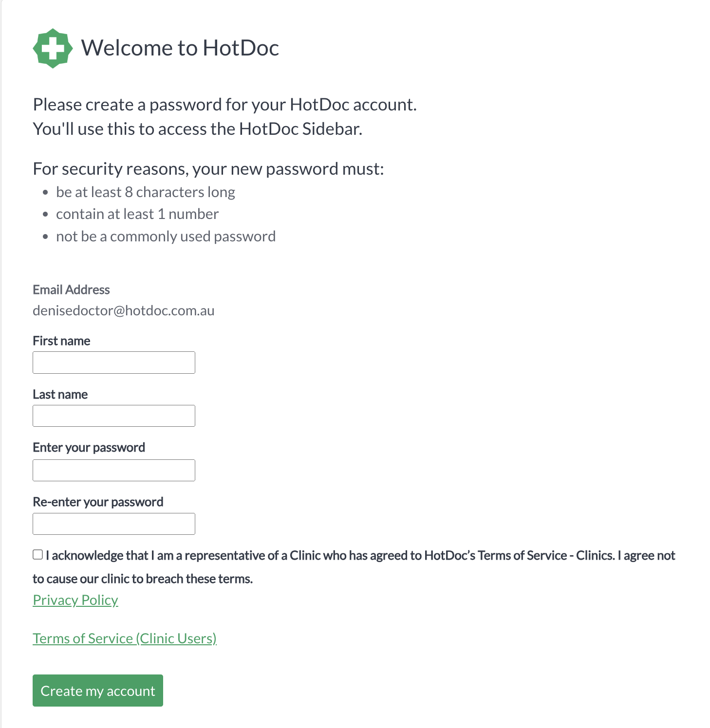
Task: Click the Email Address label
Action: tap(71, 290)
